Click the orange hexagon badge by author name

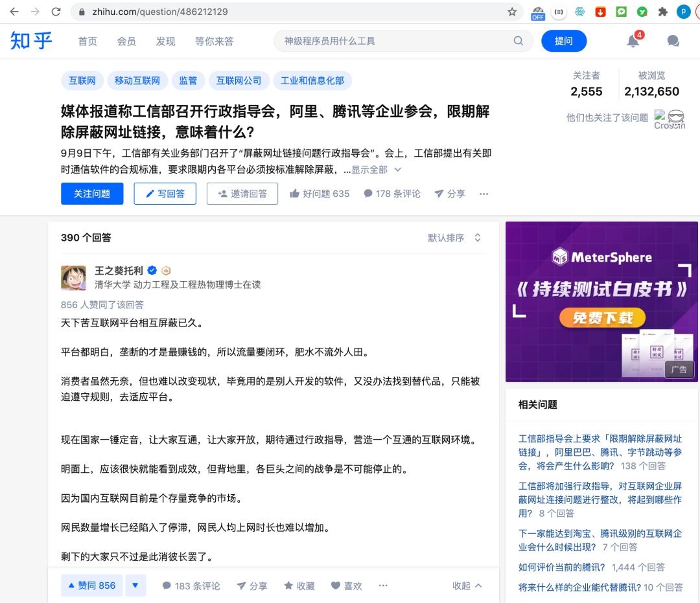point(166,270)
